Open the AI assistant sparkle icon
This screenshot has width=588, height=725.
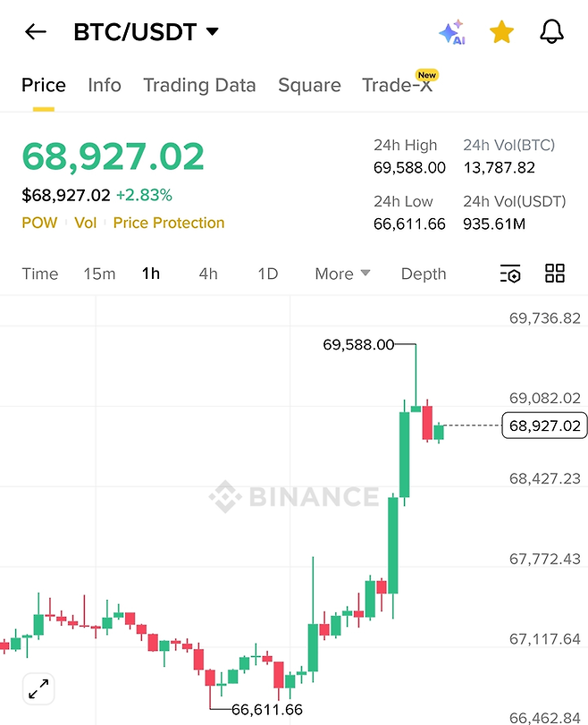click(451, 32)
